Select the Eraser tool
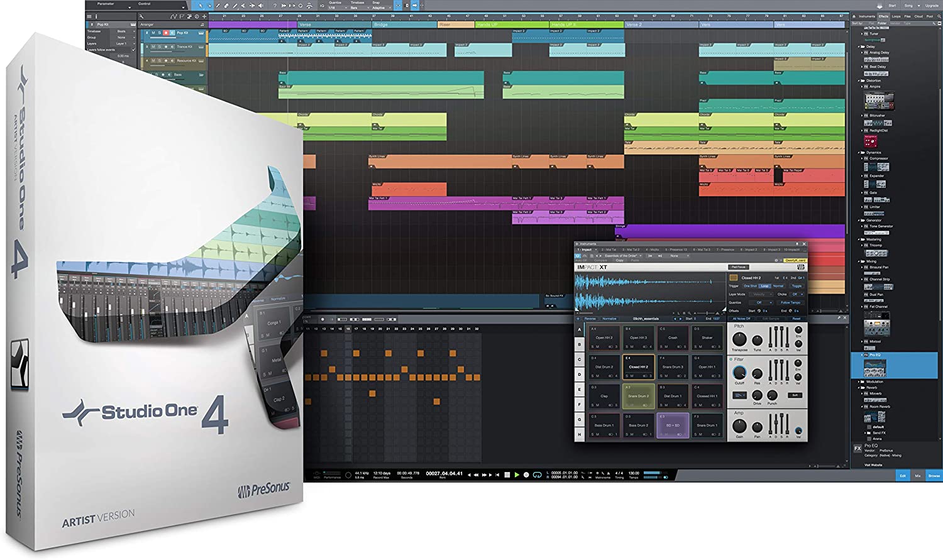This screenshot has width=943, height=560. [x=226, y=6]
